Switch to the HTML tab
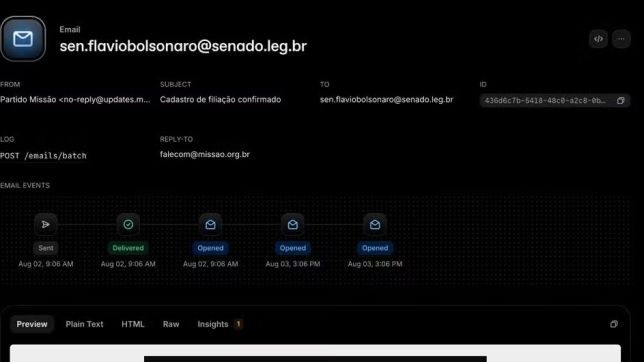Screen dimensions: 644x362 (133, 324)
